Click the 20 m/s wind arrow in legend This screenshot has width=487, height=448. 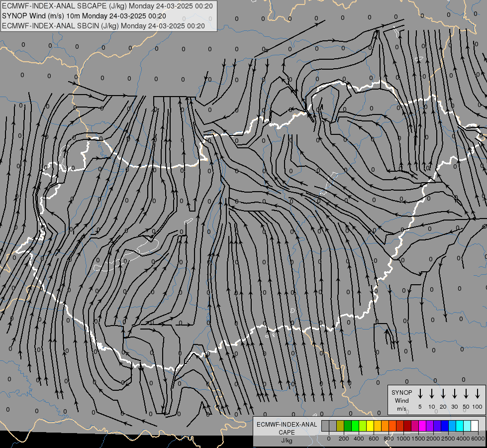443,393
